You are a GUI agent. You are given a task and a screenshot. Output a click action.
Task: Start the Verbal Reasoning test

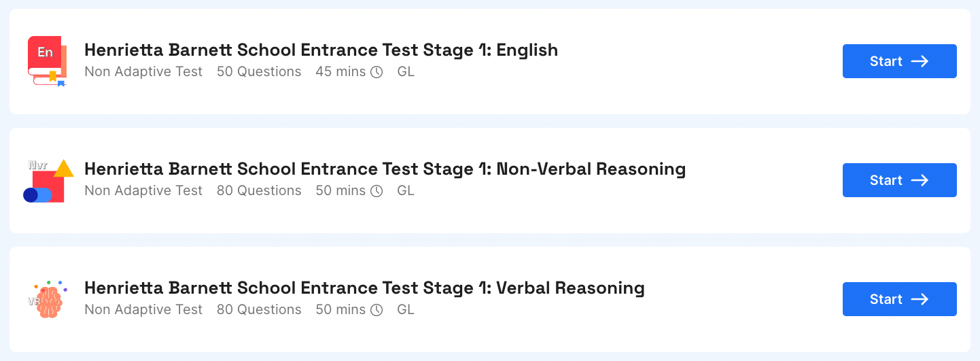tap(900, 299)
